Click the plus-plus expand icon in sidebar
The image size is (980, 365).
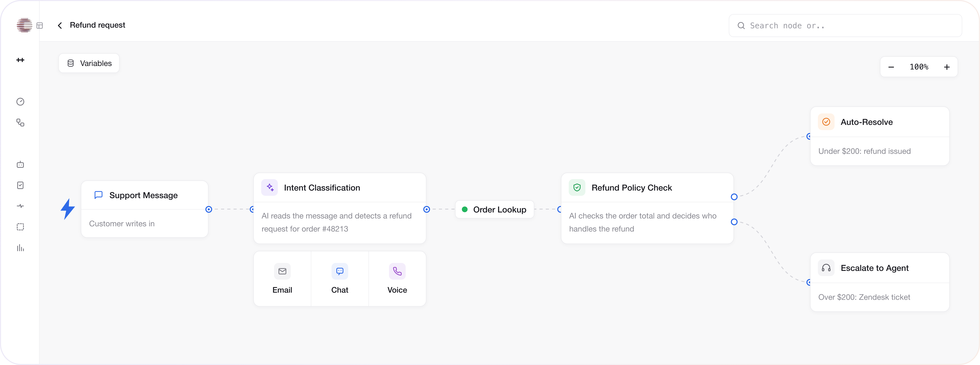pyautogui.click(x=21, y=60)
